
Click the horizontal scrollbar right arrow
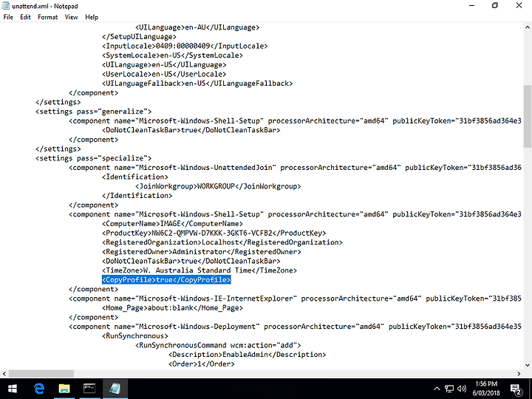click(519, 374)
